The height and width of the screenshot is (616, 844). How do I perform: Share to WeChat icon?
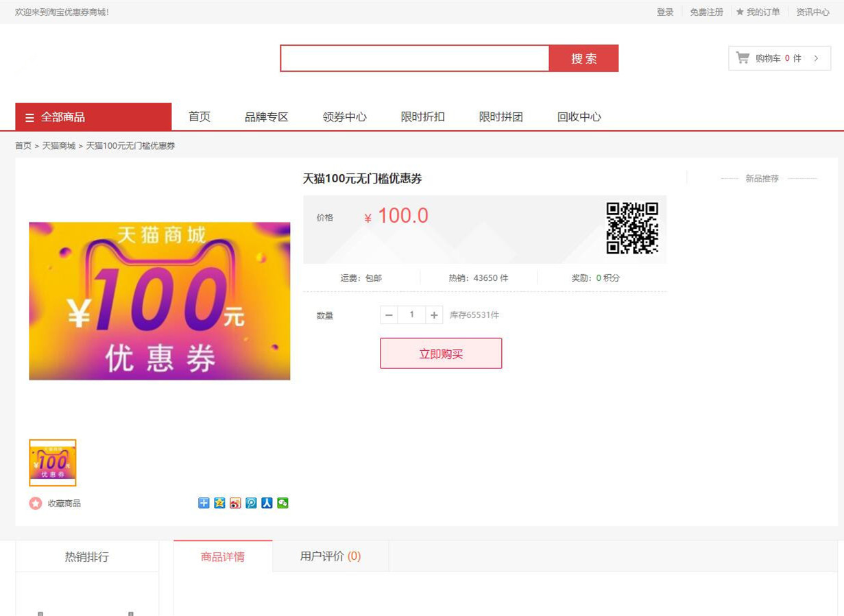(282, 503)
